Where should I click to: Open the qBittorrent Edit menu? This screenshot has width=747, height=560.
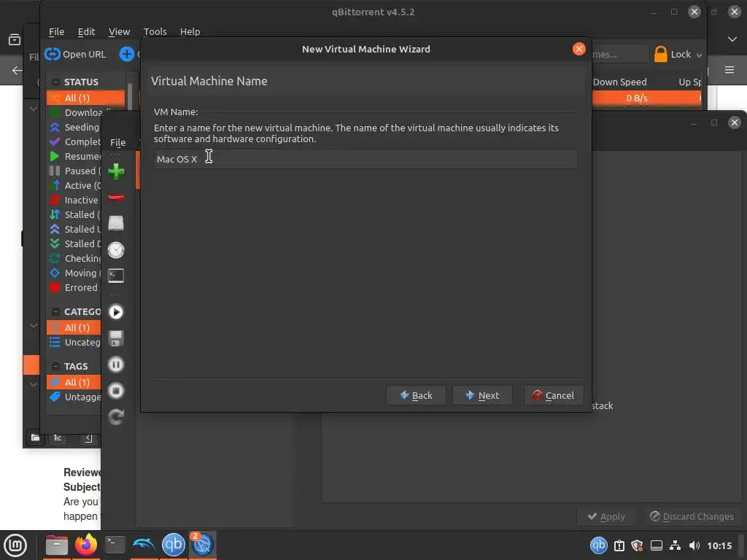pyautogui.click(x=86, y=31)
